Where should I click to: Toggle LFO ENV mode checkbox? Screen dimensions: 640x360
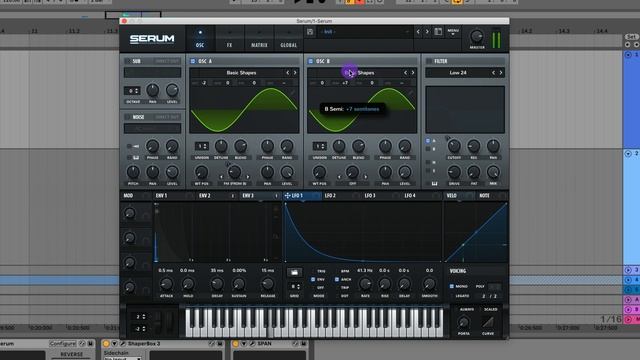coord(313,280)
